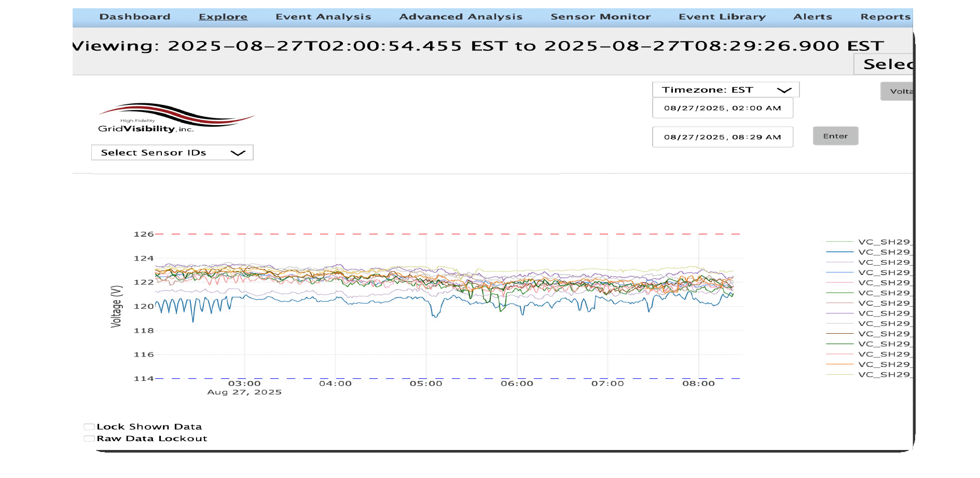Go to Reports in the navigation bar

click(x=885, y=17)
